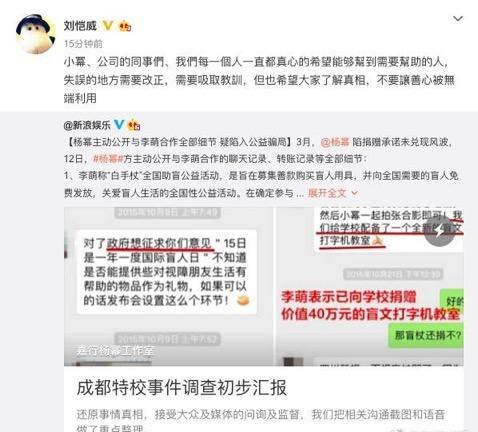Click the 刘恺威 username link

click(80, 26)
